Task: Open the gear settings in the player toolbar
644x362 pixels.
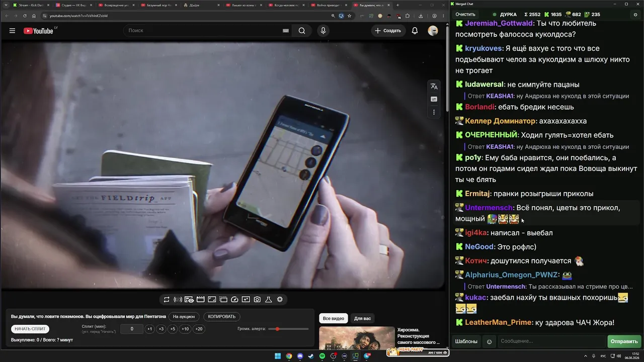Action: (280, 300)
